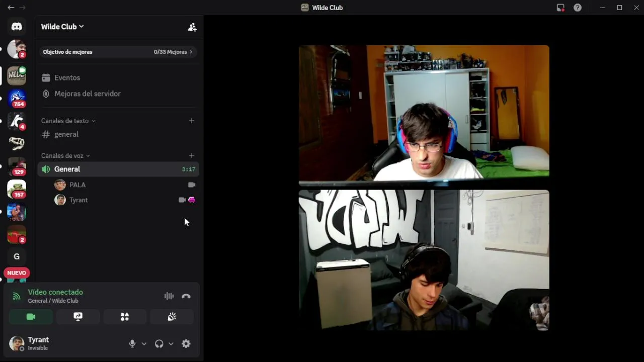Create a new voice channel with plus
644x362 pixels.
click(192, 155)
